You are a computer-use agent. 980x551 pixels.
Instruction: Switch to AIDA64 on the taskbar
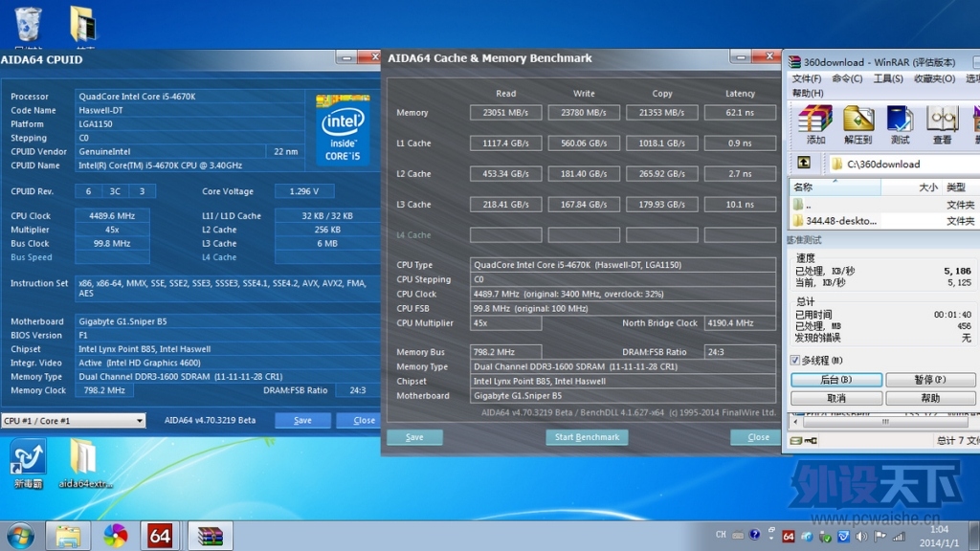click(x=160, y=536)
